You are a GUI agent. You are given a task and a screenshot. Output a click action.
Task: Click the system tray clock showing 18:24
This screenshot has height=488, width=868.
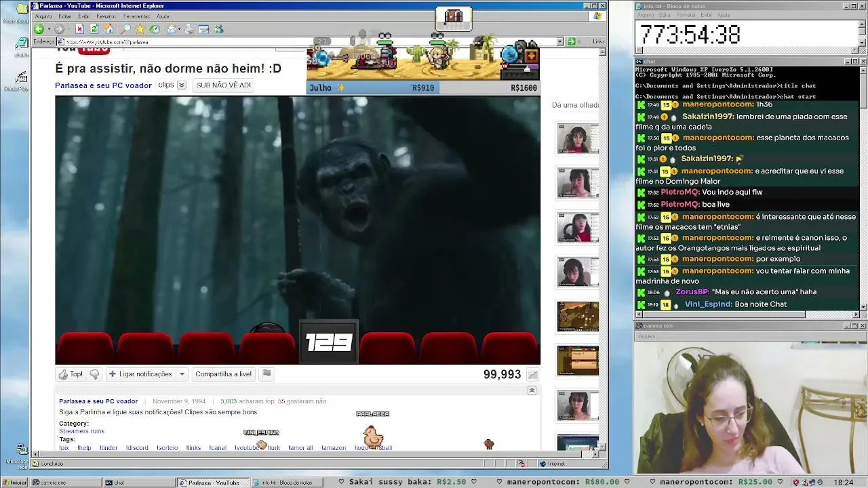tap(844, 483)
